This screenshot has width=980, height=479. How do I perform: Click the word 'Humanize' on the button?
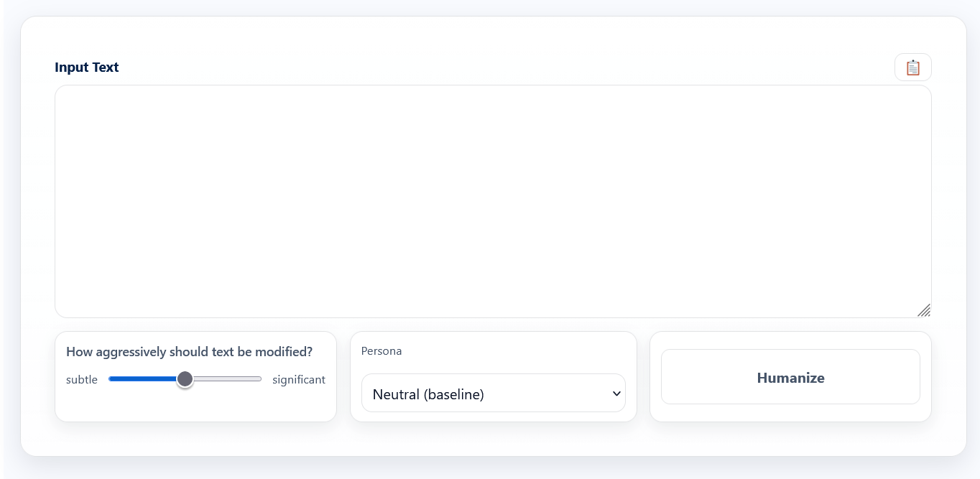pos(790,378)
